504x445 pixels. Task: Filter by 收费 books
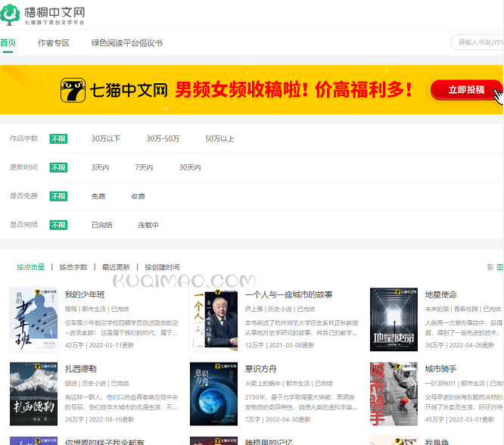[x=138, y=196]
